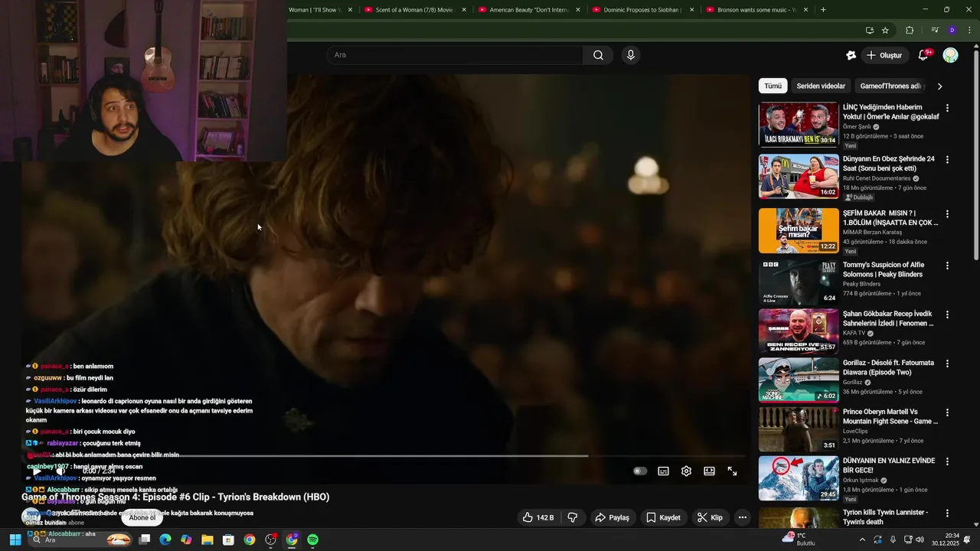Click the Klip button

710,517
